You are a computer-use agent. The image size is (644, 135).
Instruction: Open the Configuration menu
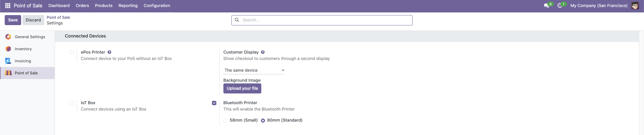pos(157,6)
